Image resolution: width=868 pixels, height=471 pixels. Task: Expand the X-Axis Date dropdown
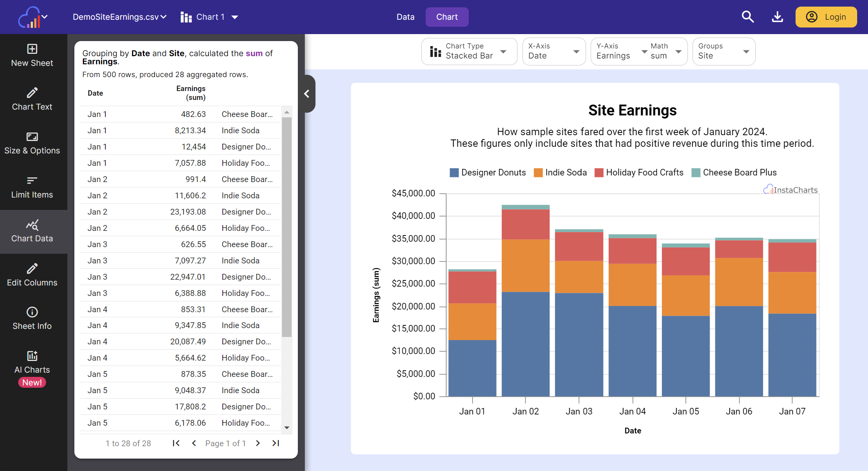tap(554, 52)
